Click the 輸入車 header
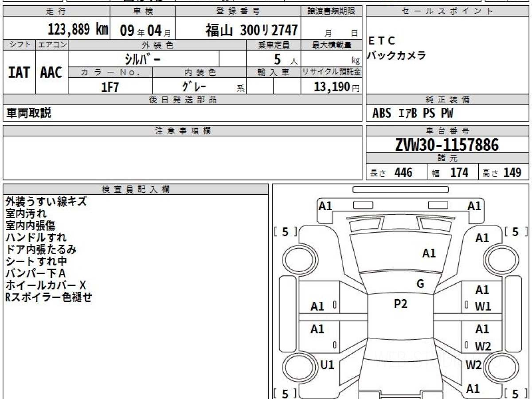Image resolution: width=532 pixels, height=399 pixels. point(274,72)
